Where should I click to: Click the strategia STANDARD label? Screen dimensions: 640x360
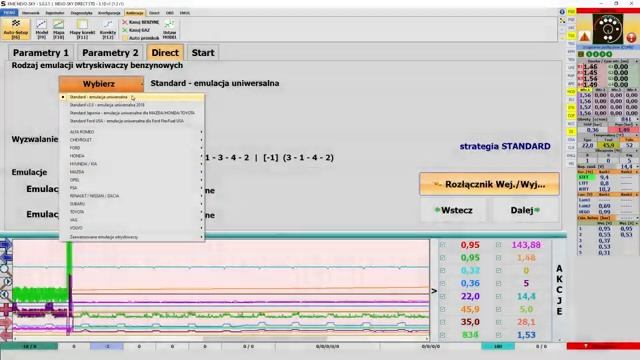505,146
